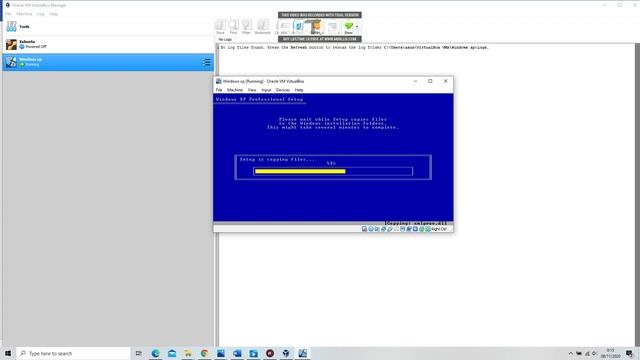Screen dimensions: 640x360
Task: Click the taskbar clock and date
Action: click(x=611, y=353)
